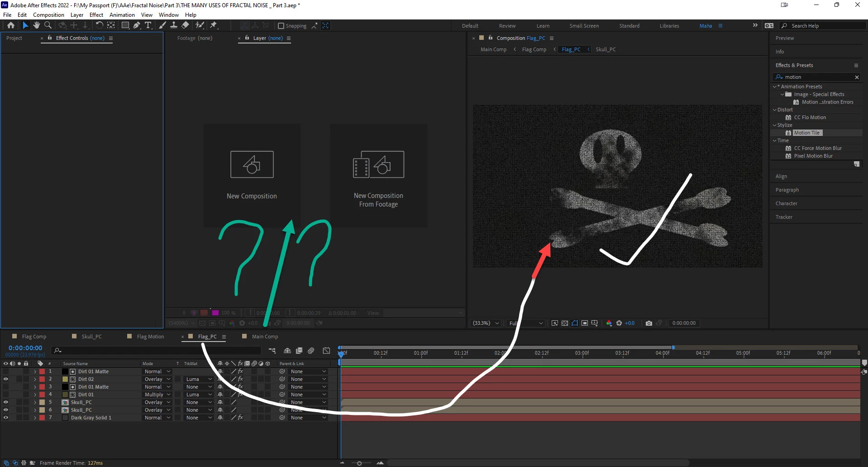The image size is (868, 467).
Task: Open the viewer magnification 33.3% dropdown
Action: (x=486, y=323)
